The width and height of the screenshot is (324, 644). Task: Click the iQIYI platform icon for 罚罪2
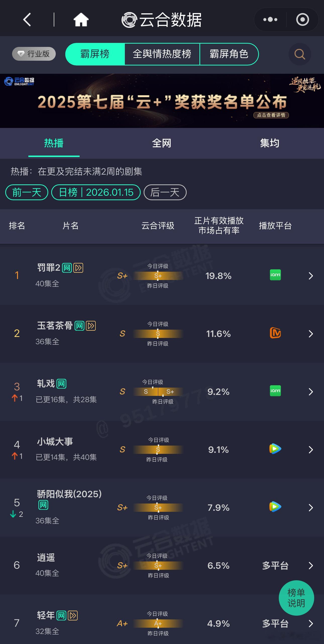click(x=275, y=275)
